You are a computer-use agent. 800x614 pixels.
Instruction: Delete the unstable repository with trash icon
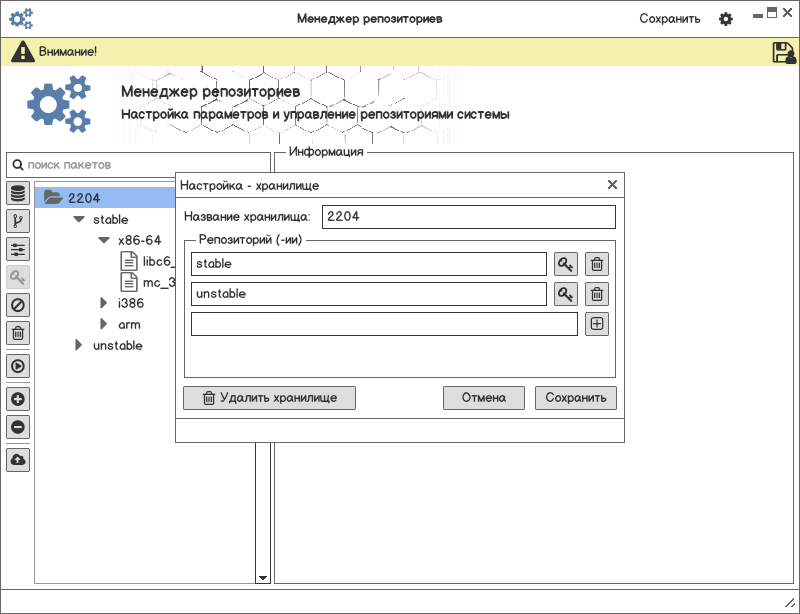(597, 294)
